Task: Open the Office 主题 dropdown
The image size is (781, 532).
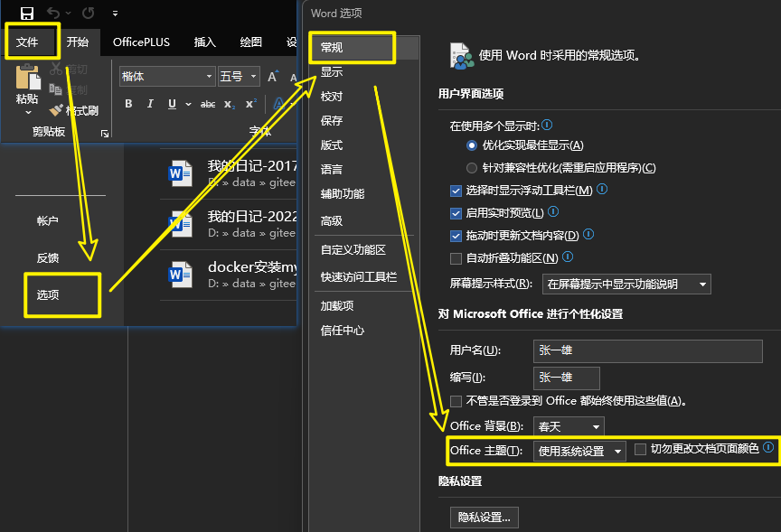Action: tap(579, 451)
